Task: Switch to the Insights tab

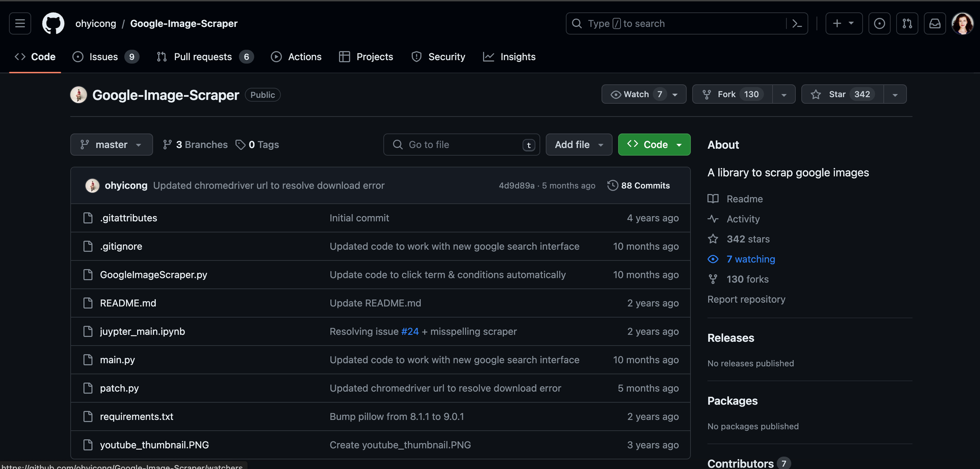Action: pos(510,56)
